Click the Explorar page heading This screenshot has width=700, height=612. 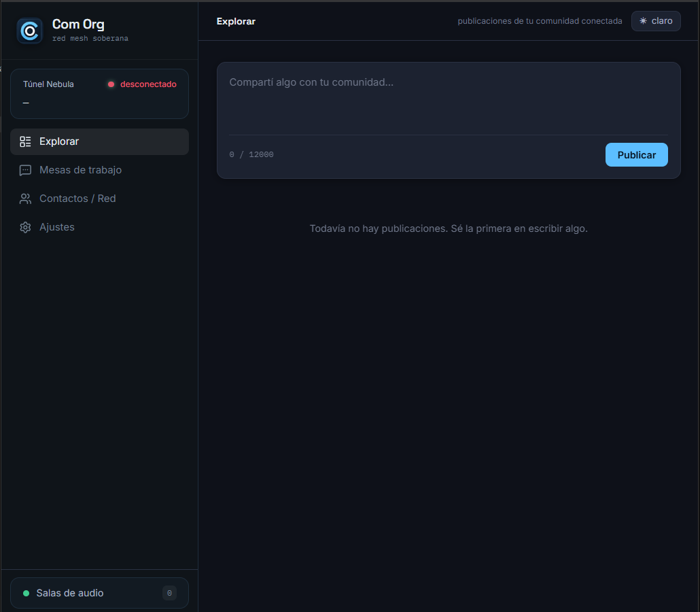236,22
